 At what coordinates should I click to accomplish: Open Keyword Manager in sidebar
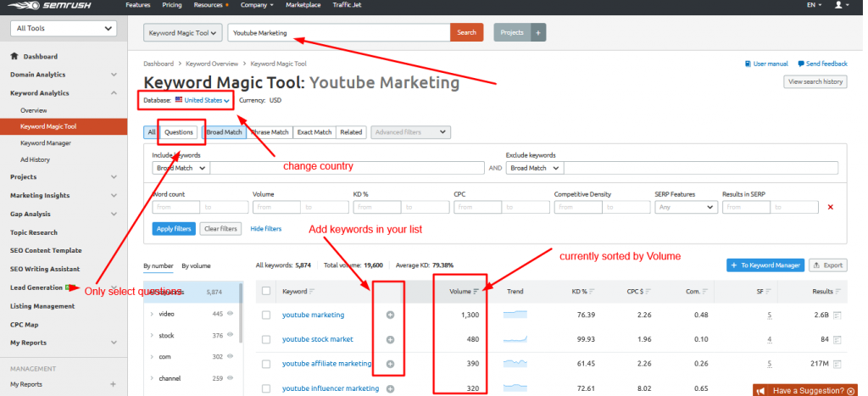point(46,143)
